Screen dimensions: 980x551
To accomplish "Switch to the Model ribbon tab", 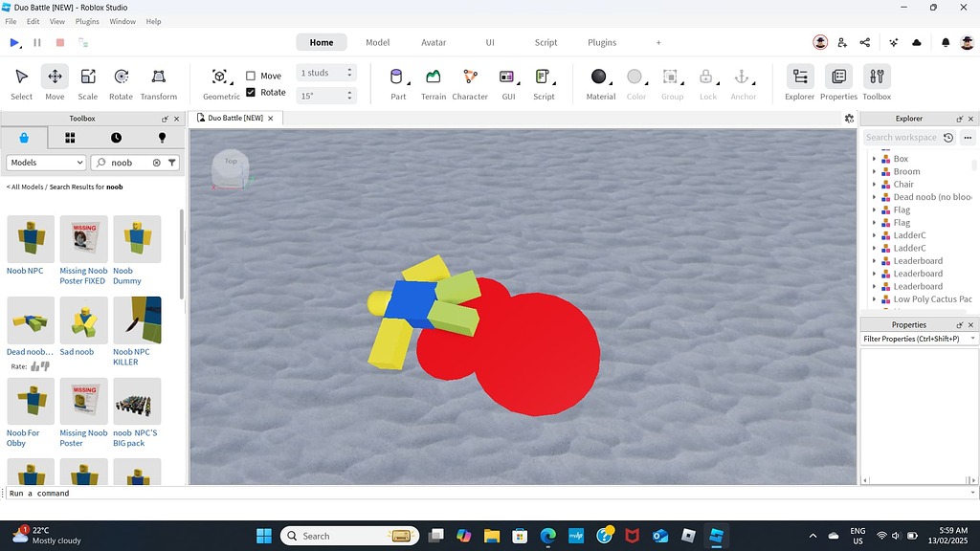I will [377, 42].
